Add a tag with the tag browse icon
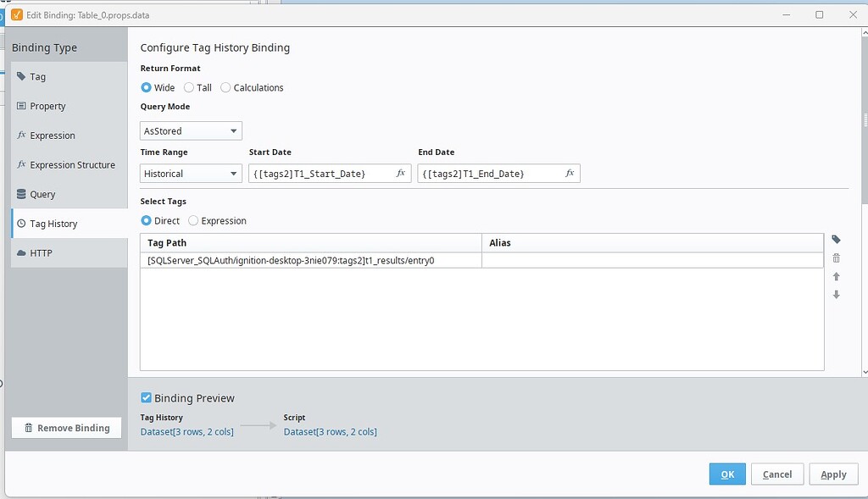The height and width of the screenshot is (499, 868). click(x=836, y=240)
